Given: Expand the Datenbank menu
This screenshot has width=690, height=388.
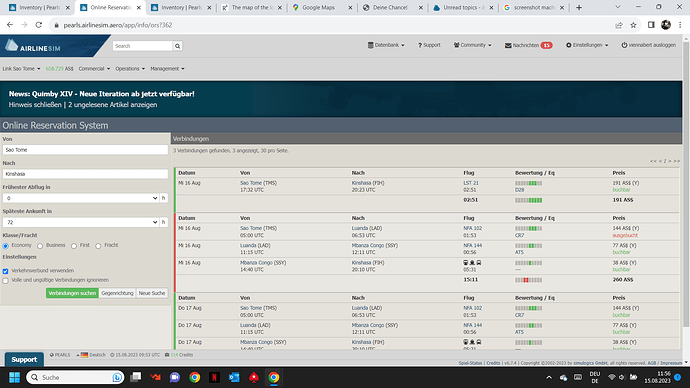Looking at the screenshot, I should (386, 45).
